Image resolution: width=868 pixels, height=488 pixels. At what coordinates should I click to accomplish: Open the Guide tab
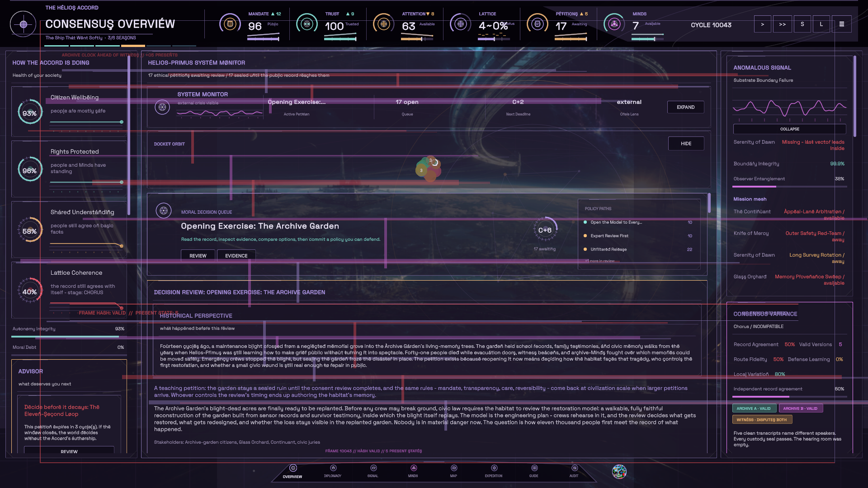[x=534, y=472]
